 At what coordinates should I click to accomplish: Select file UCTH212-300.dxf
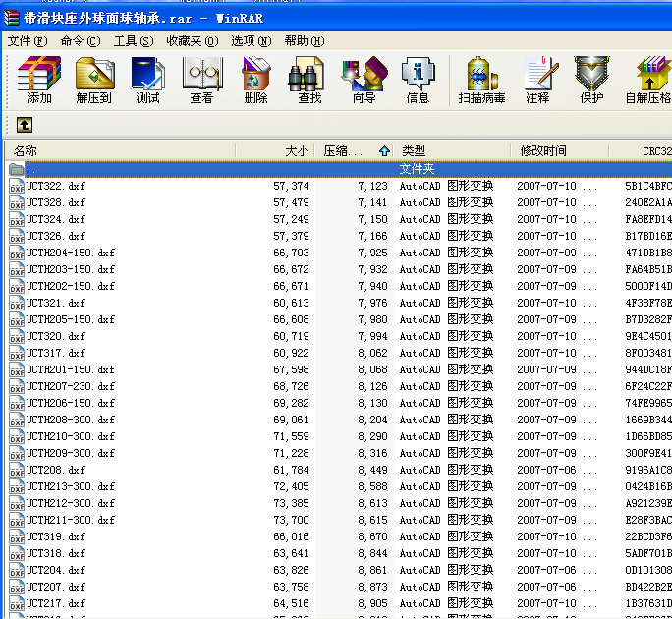point(71,504)
